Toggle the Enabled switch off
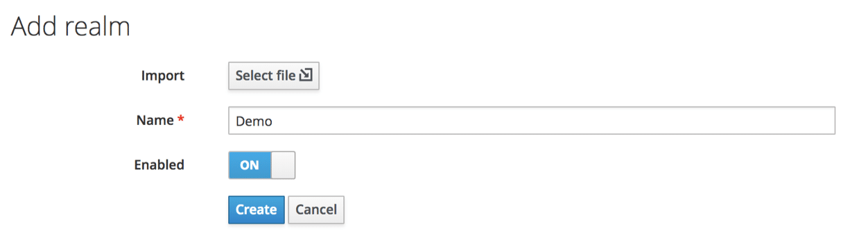The image size is (868, 250). pos(262,165)
